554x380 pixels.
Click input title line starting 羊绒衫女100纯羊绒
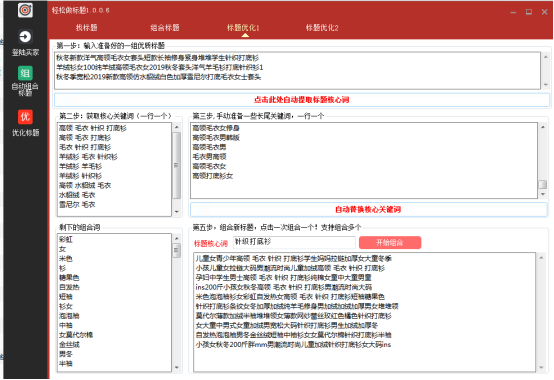coord(160,67)
